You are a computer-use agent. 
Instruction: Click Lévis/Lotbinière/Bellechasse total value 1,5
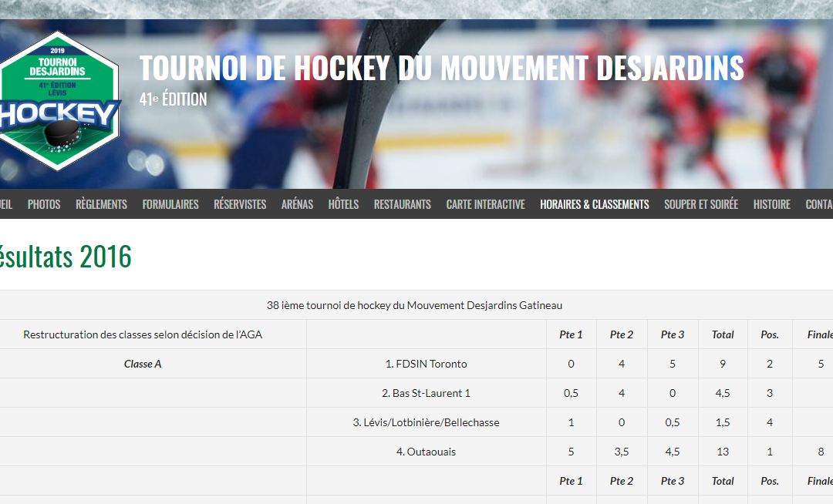723,422
